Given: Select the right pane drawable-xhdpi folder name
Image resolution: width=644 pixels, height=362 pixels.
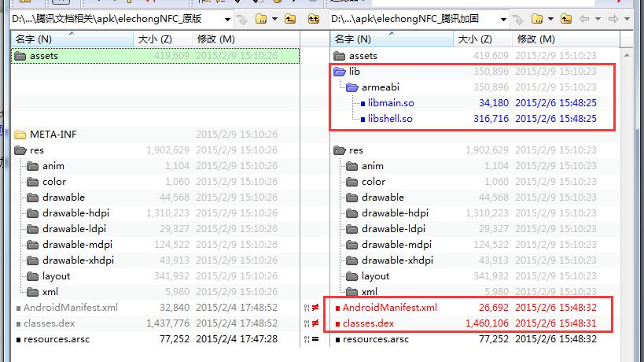Looking at the screenshot, I should point(397,260).
